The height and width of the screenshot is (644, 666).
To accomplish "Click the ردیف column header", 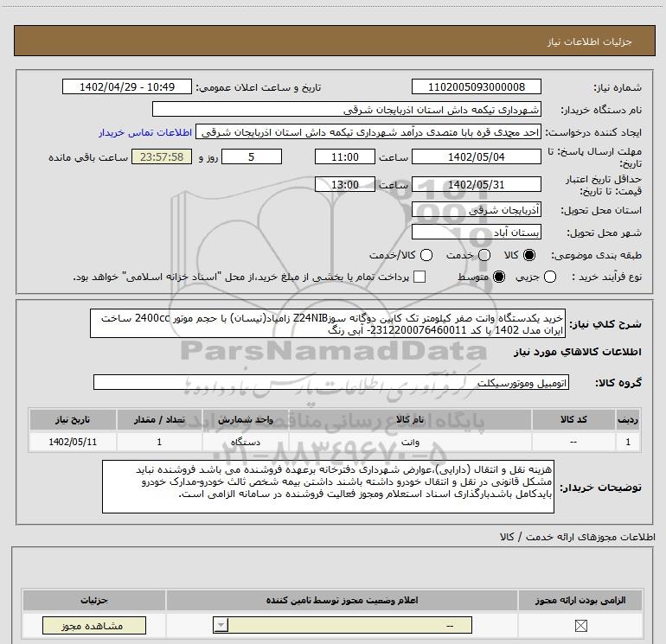I will 628,420.
